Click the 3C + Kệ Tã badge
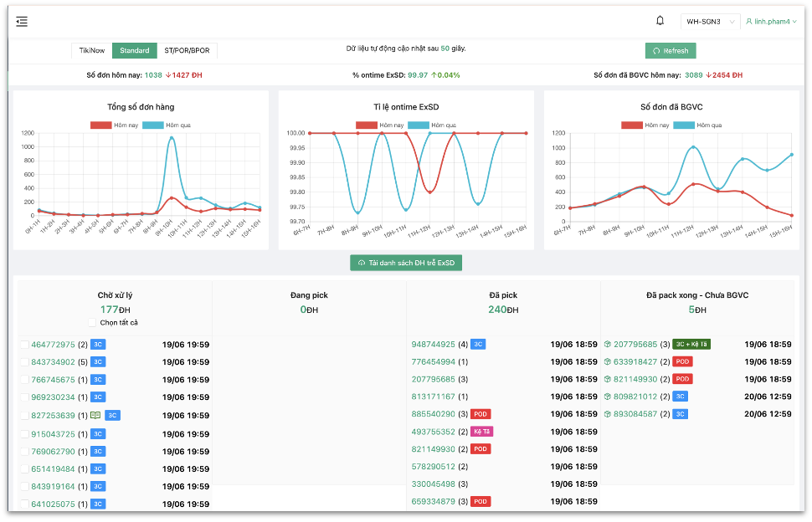 [691, 344]
